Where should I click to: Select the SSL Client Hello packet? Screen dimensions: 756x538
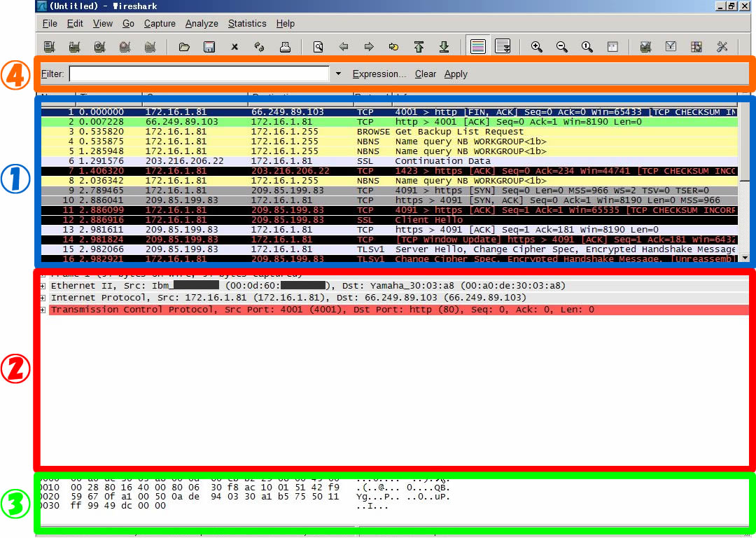pos(389,220)
